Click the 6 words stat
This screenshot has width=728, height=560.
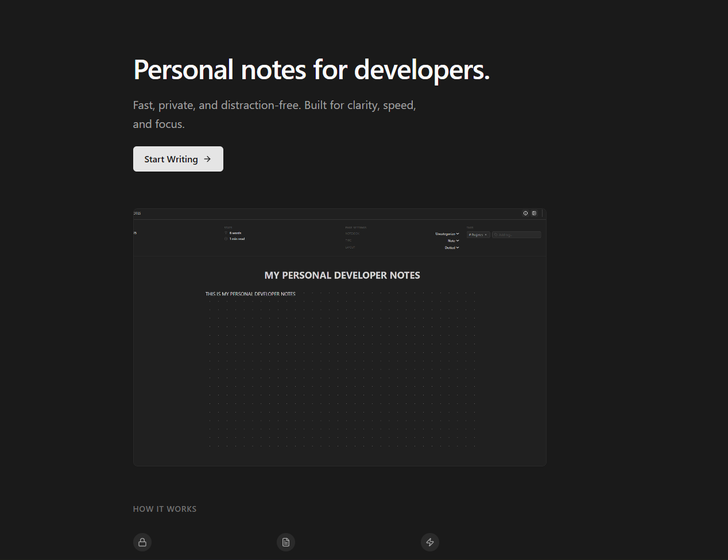click(235, 233)
